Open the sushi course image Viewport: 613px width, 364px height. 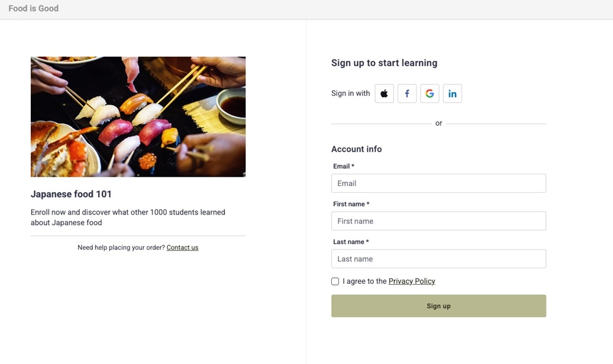[x=138, y=117]
